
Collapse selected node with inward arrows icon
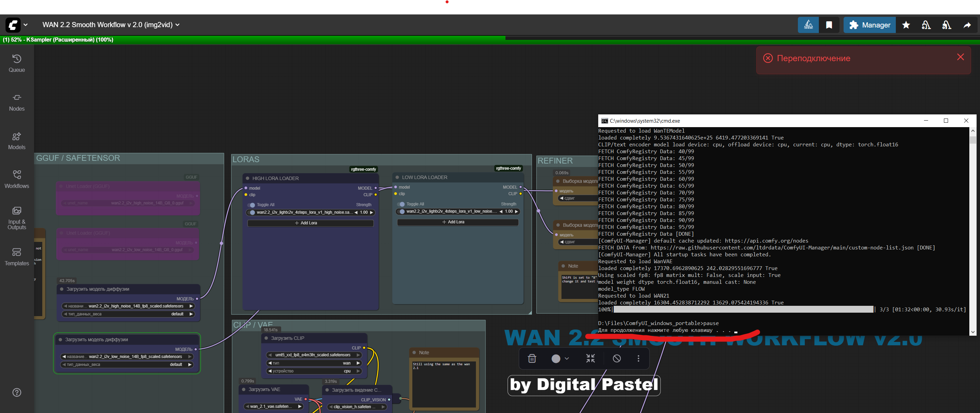point(590,358)
